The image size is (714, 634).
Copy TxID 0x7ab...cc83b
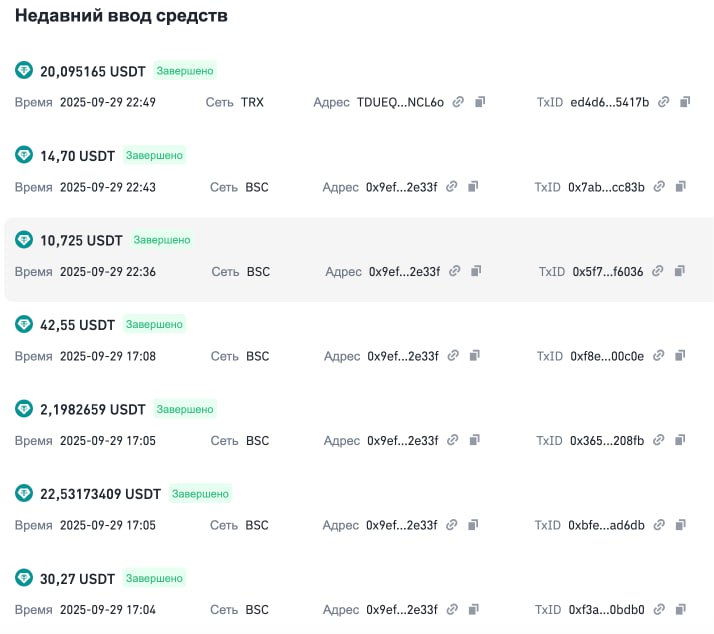click(x=680, y=187)
